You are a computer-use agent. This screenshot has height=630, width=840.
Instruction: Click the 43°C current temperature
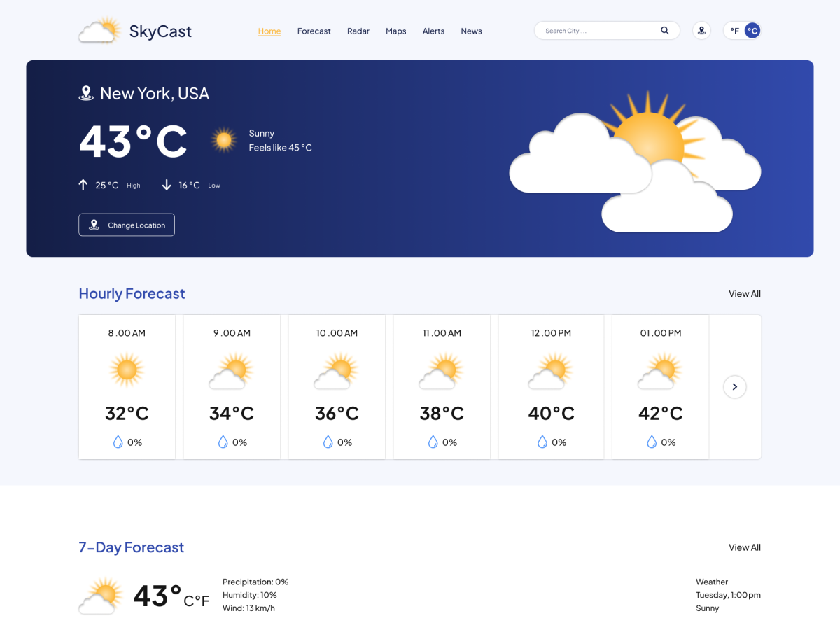click(133, 141)
